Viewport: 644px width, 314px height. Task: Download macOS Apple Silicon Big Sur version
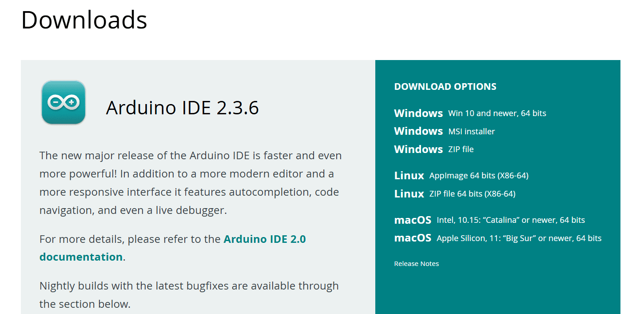[x=497, y=238]
